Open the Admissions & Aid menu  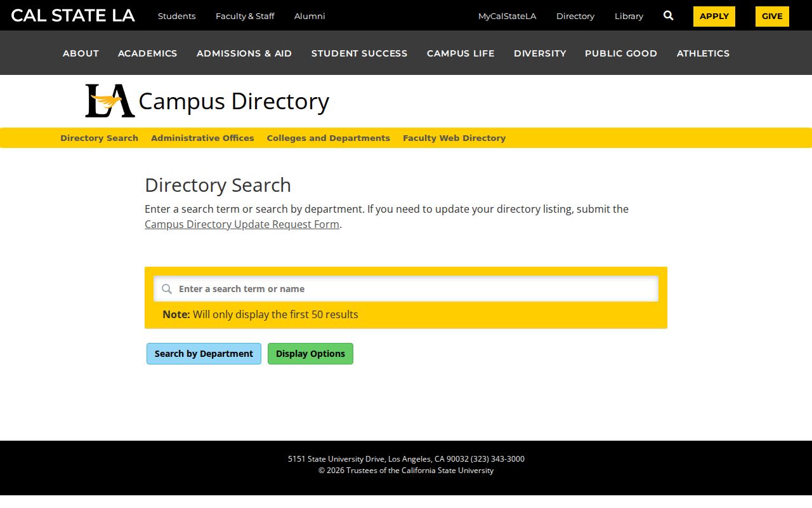pos(244,53)
